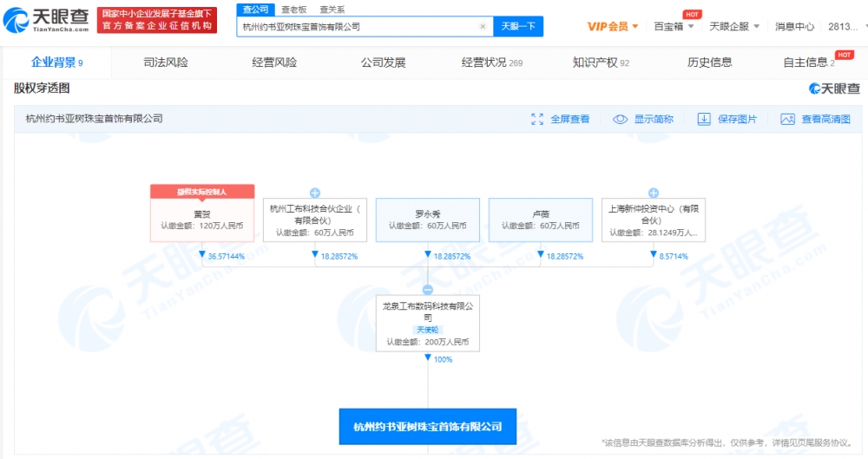The width and height of the screenshot is (868, 459).
Task: Toggle the 显示简称 eye icon
Action: pyautogui.click(x=620, y=119)
